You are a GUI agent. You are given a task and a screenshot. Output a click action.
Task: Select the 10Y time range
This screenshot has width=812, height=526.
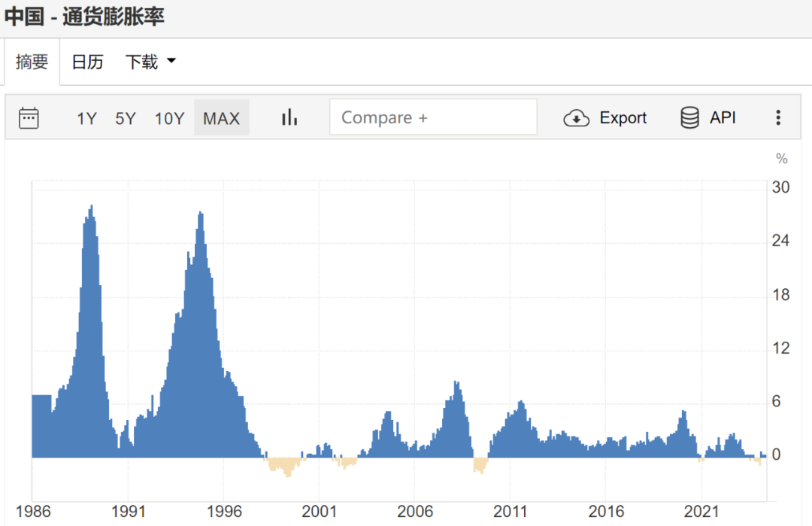click(x=169, y=118)
